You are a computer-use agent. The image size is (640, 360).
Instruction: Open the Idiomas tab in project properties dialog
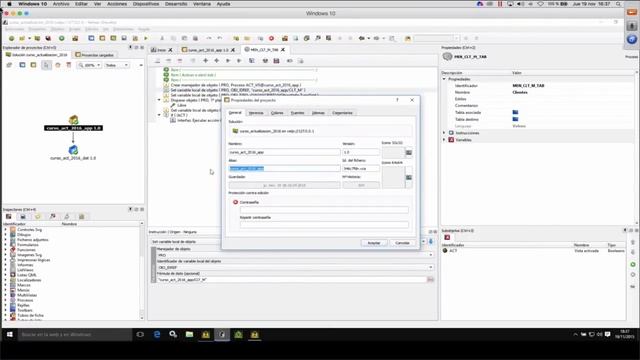pos(318,113)
